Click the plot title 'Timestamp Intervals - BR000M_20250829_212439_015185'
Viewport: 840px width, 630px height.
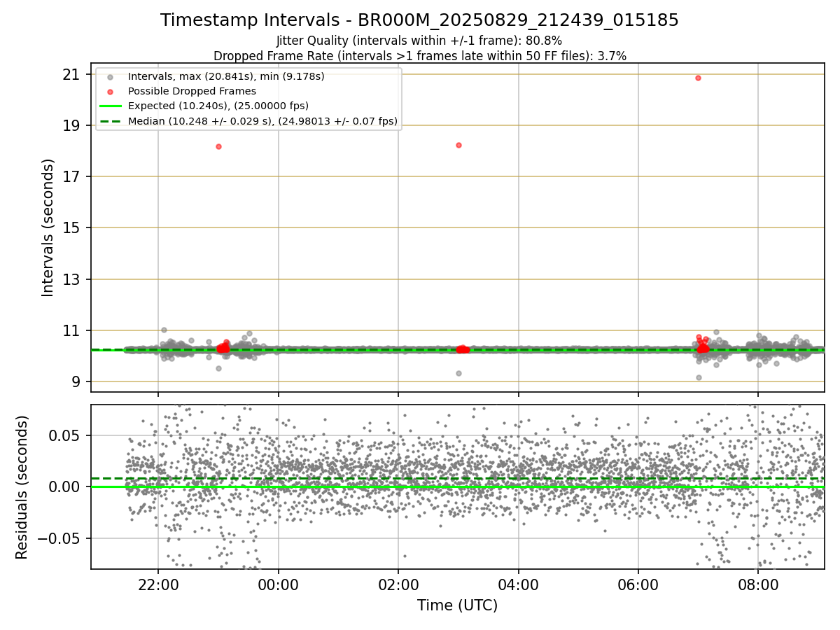tap(419, 20)
